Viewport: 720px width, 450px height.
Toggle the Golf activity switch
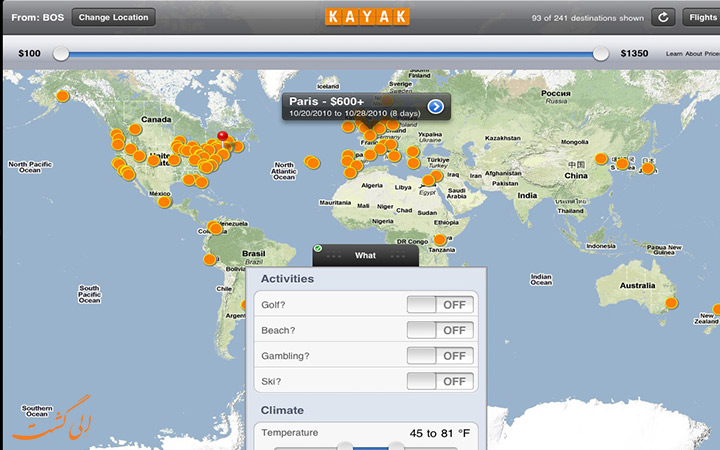click(440, 304)
